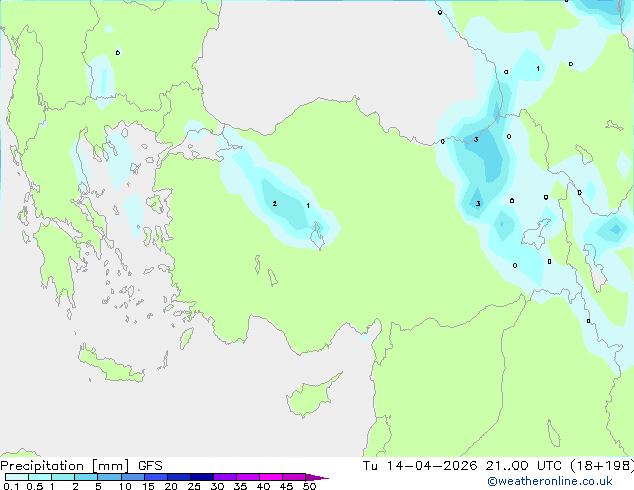Click the '40' legend scale number
Screen dimensions: 634x490
[x=263, y=486]
